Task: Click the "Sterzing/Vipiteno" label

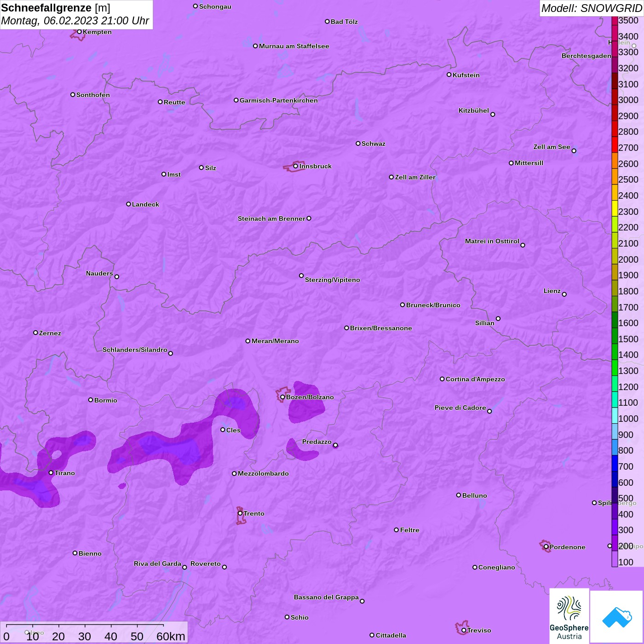Action: tap(333, 280)
